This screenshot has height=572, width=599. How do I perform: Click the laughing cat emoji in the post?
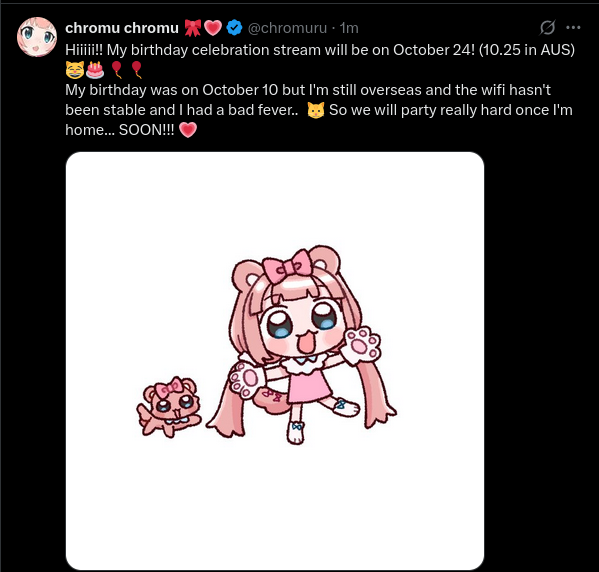(74, 70)
